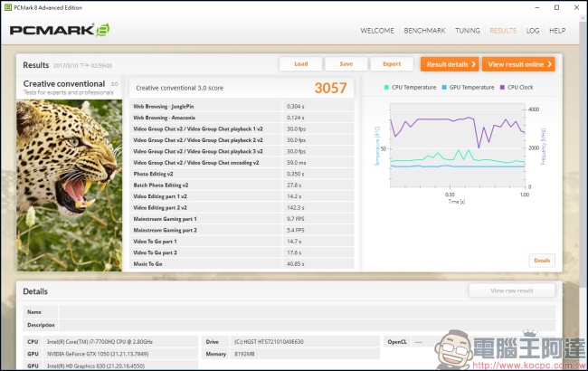This screenshot has width=588, height=371.
Task: Open the HELP tab
Action: (557, 31)
